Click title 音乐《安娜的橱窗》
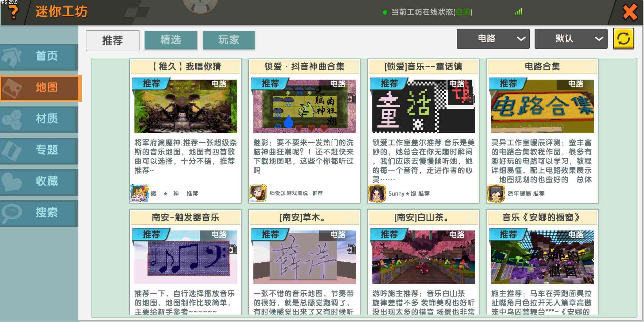 pyautogui.click(x=541, y=217)
